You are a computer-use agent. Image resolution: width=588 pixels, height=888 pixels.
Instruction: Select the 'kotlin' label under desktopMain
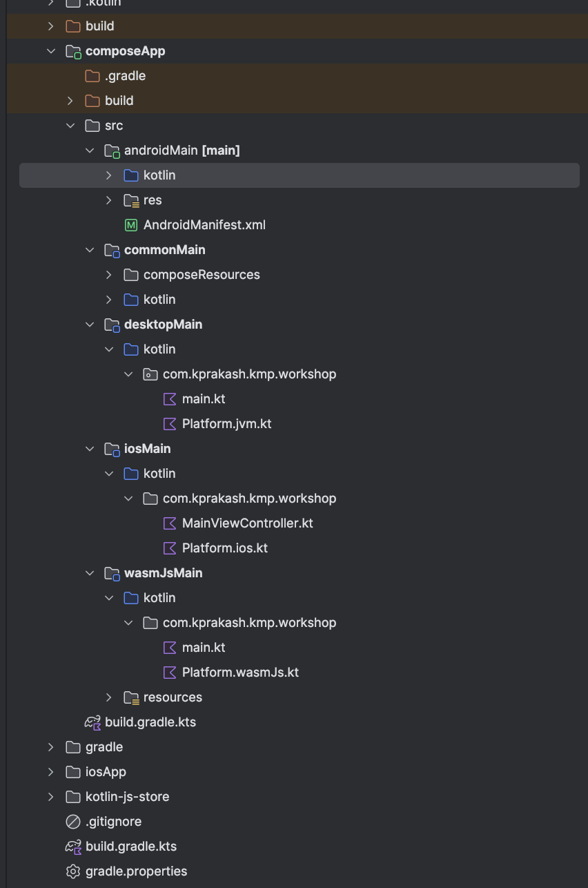159,349
